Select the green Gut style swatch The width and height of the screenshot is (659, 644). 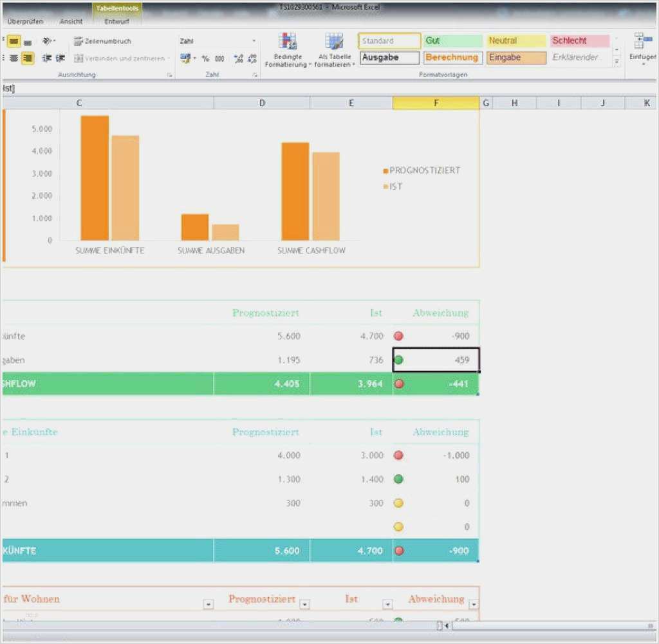[x=452, y=41]
